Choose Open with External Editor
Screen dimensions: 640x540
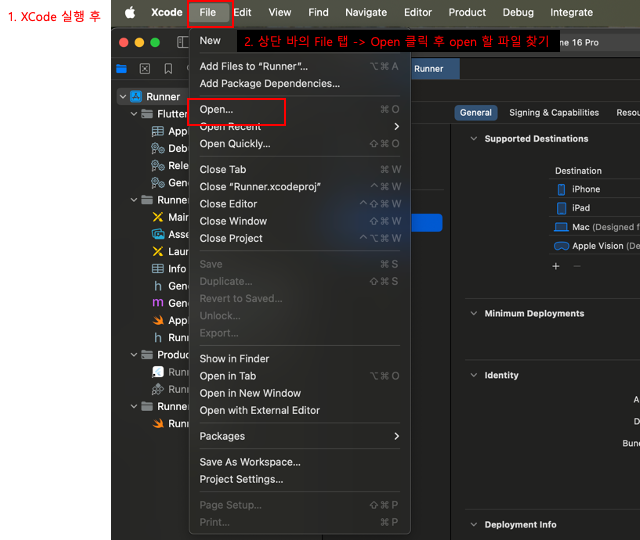(299, 410)
